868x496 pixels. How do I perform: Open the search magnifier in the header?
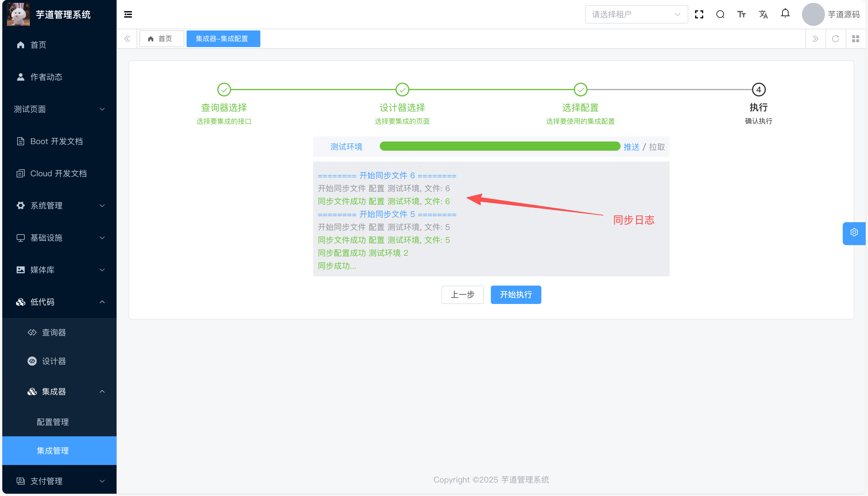tap(720, 14)
